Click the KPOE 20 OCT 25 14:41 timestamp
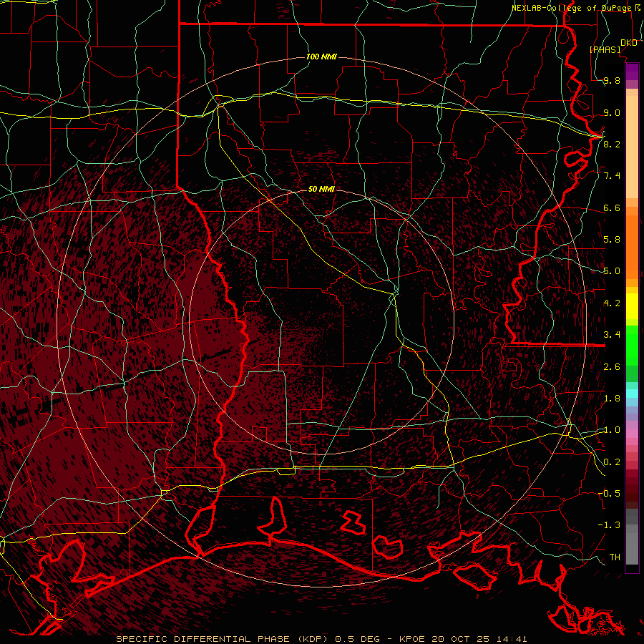 [x=463, y=639]
